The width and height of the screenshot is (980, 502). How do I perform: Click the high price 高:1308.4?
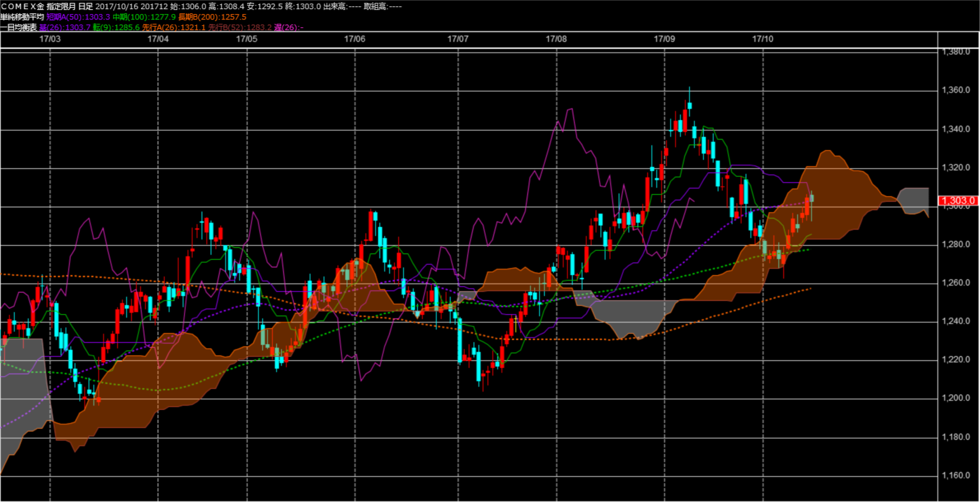tap(226, 6)
